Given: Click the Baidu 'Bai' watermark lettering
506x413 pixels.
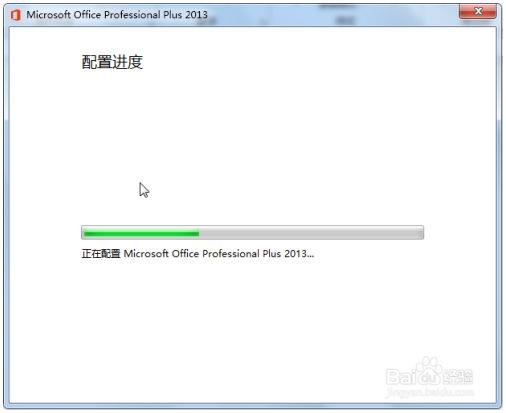Looking at the screenshot, I should tap(401, 377).
